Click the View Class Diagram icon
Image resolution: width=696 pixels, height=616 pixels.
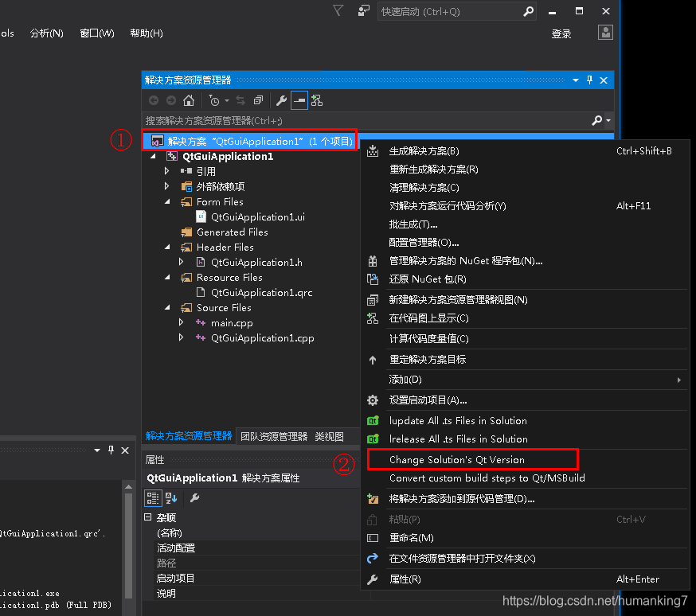click(x=317, y=100)
